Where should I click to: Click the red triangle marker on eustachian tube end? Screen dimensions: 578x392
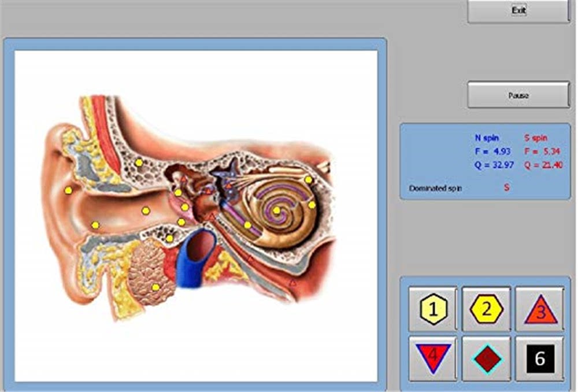[x=292, y=283]
